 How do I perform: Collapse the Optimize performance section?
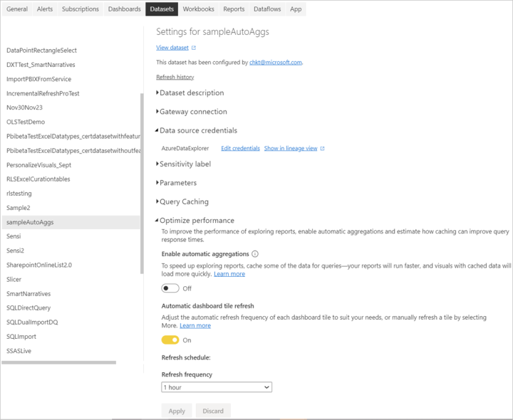(195, 221)
